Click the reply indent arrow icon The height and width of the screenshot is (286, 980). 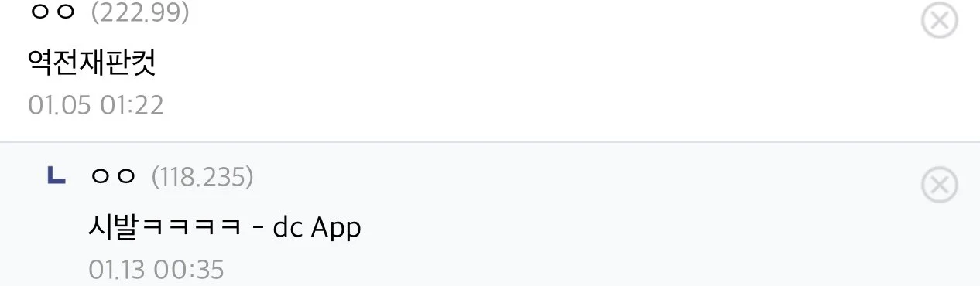[x=56, y=178]
